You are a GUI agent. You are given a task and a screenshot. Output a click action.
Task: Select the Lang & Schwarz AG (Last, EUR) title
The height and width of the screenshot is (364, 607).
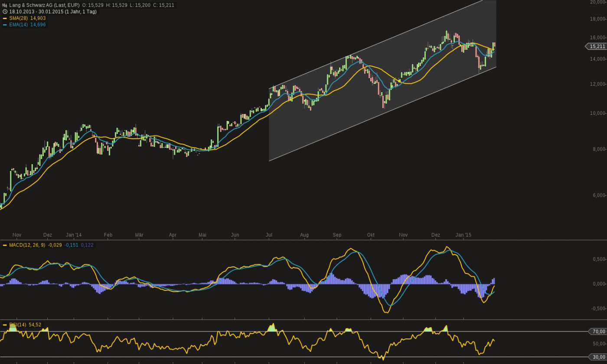point(44,5)
